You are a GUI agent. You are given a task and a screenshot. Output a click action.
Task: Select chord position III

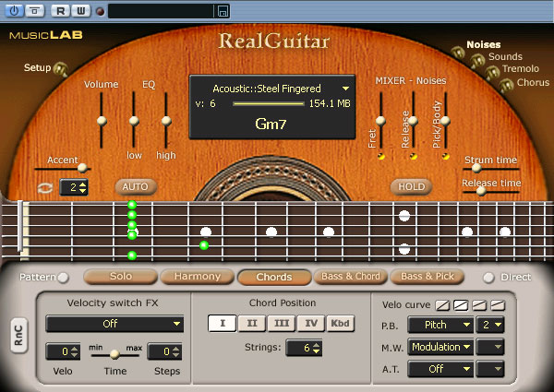(x=282, y=323)
